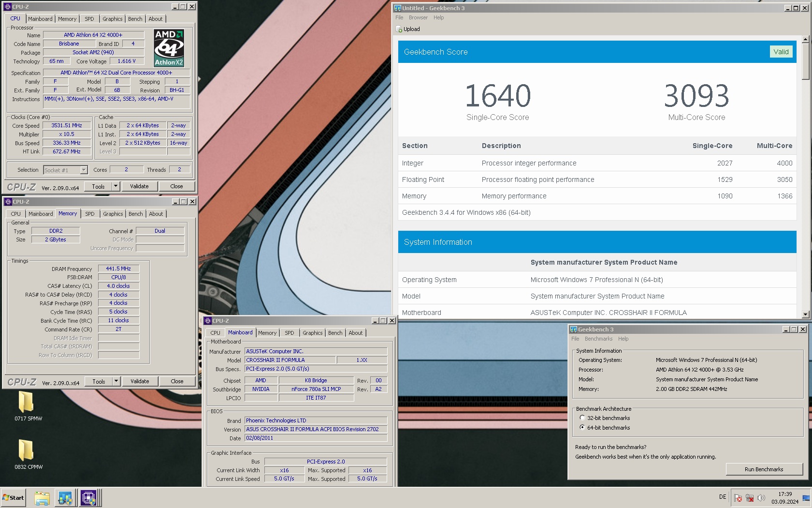Click the BIOS Version field

(316, 429)
